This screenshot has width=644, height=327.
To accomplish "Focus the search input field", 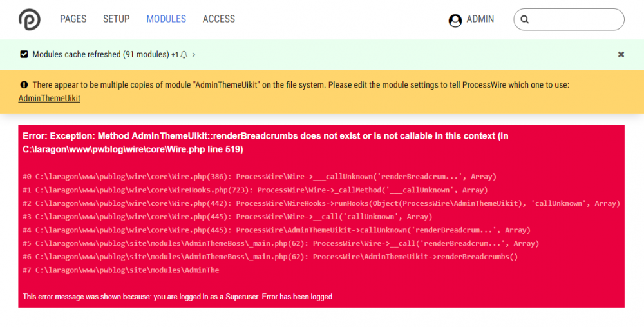I will pyautogui.click(x=574, y=19).
